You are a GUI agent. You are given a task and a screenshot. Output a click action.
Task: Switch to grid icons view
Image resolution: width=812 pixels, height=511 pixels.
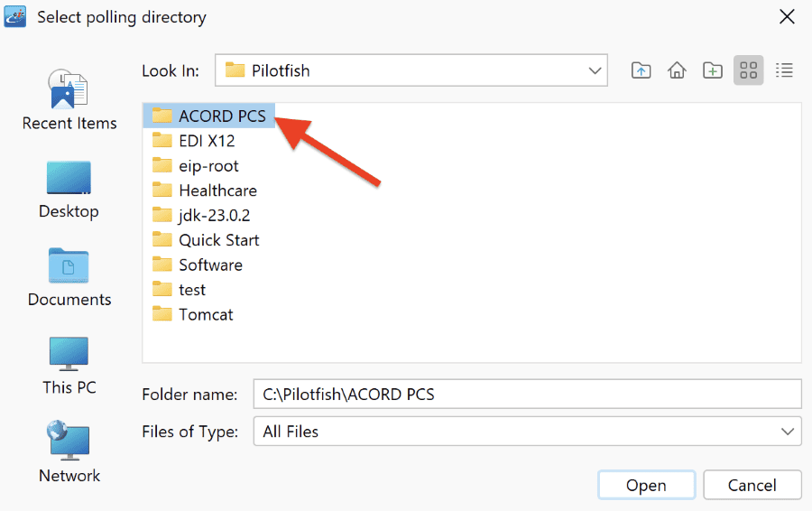(748, 70)
